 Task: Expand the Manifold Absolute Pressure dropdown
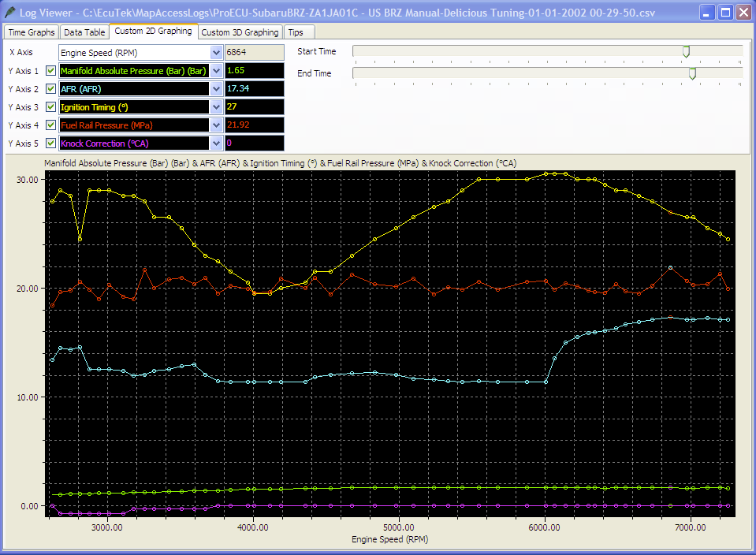pos(217,70)
